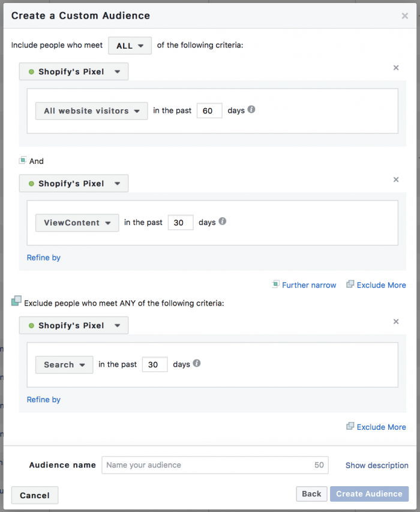
Task: Open the ViewContent event dropdown
Action: coord(77,223)
